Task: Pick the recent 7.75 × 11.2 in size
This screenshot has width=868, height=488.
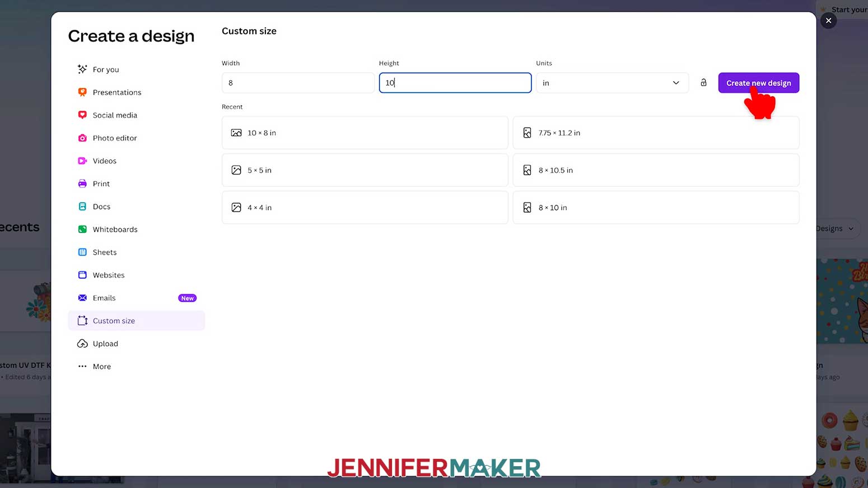Action: click(x=656, y=133)
